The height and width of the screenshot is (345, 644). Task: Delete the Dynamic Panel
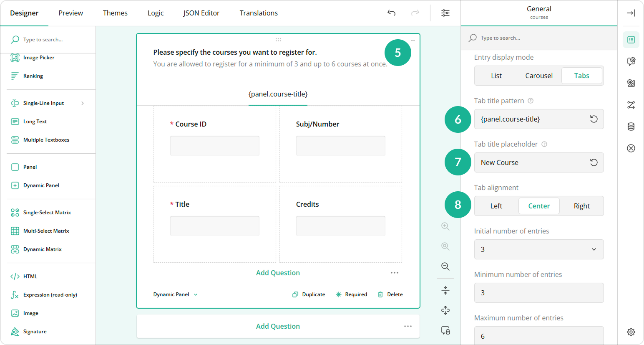pos(390,294)
